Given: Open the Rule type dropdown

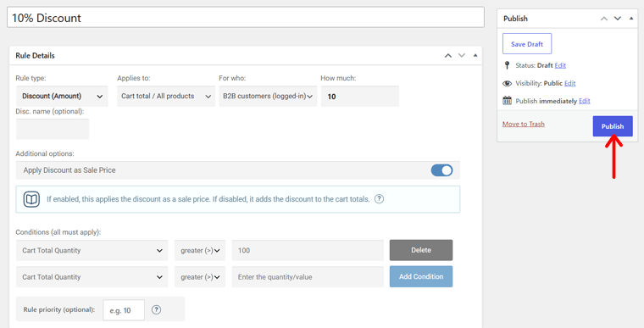Looking at the screenshot, I should 62,96.
